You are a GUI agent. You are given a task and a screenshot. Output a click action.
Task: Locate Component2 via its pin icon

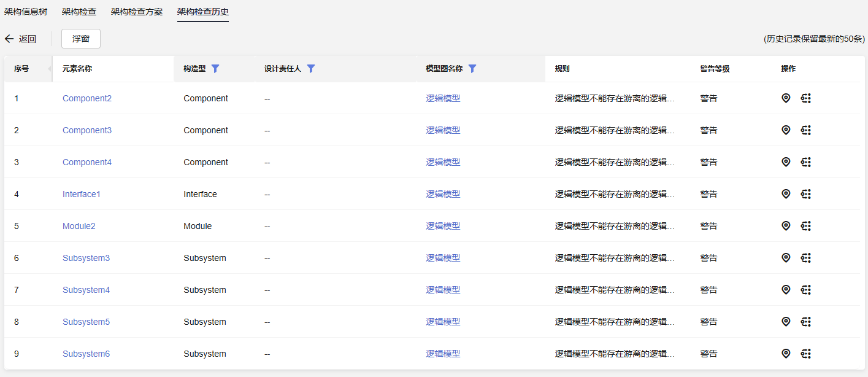pos(786,98)
